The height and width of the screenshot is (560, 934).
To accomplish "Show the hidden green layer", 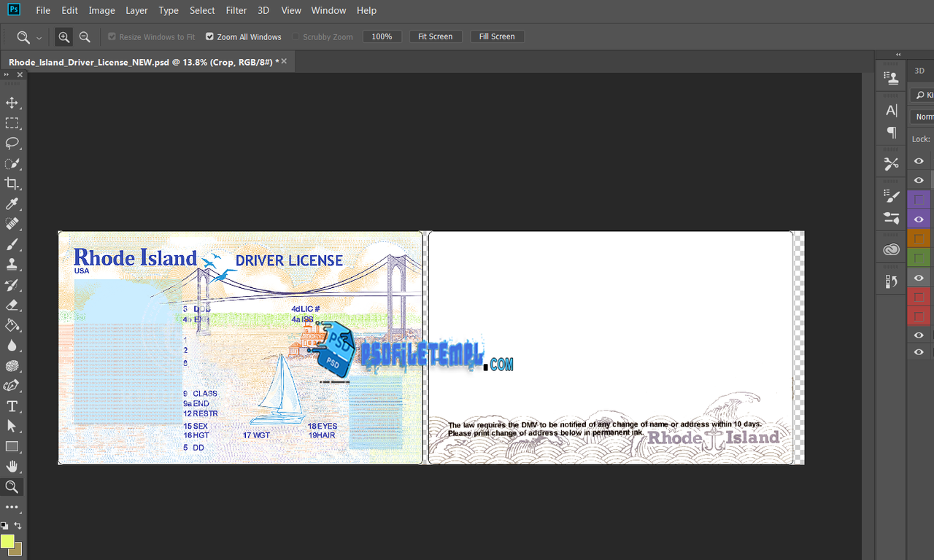I will pos(919,257).
